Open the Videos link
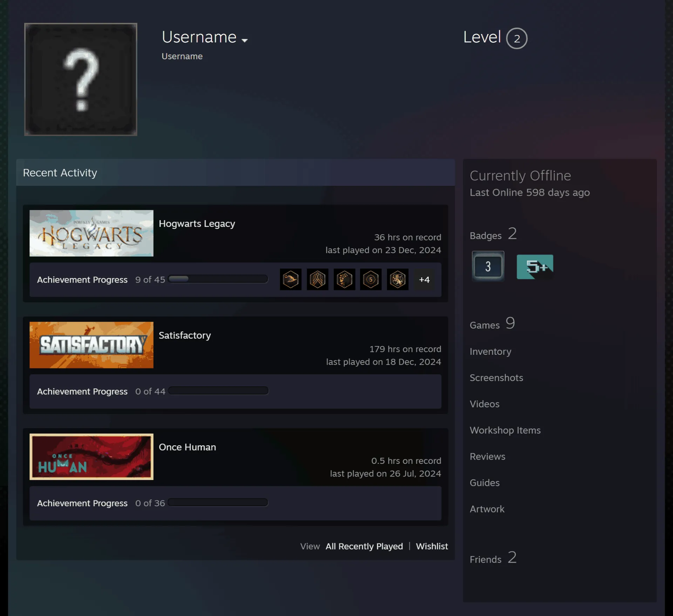The image size is (673, 616). pos(484,404)
